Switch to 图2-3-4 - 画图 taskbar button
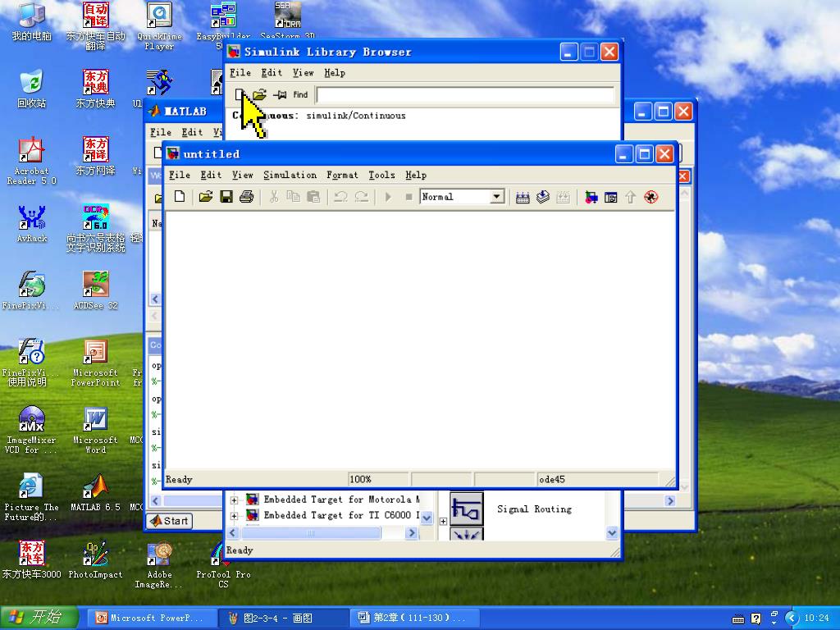 (283, 618)
